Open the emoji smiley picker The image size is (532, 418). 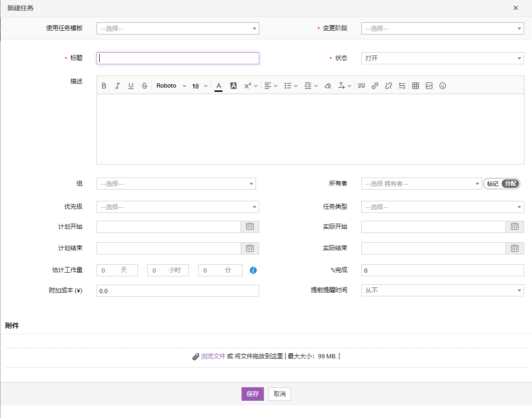coord(442,86)
